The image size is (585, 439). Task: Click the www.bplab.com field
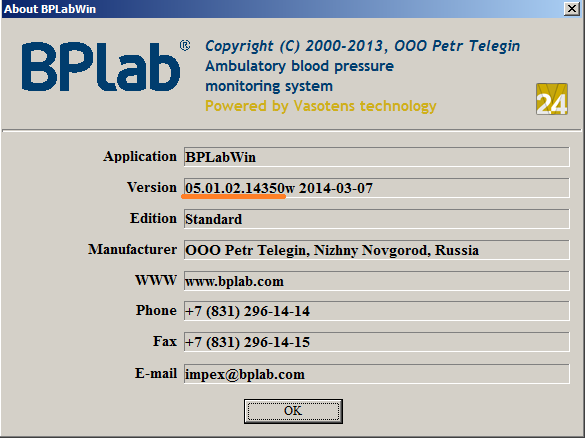(x=376, y=280)
